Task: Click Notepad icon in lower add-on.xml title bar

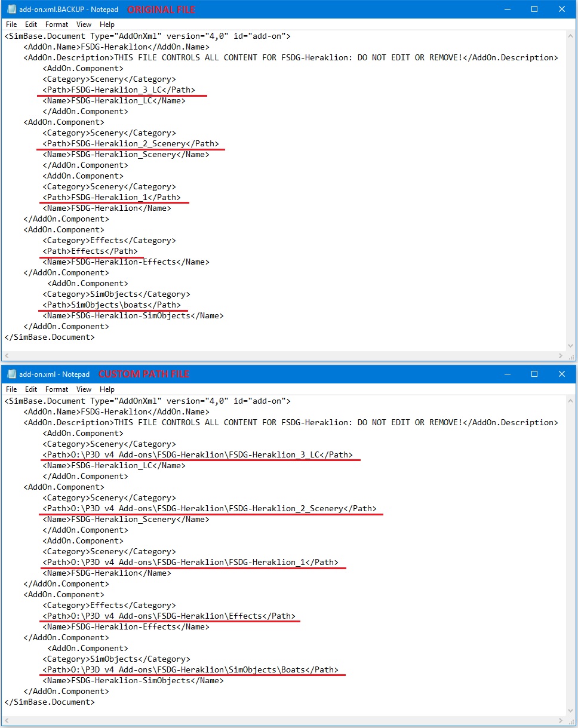Action: [11, 374]
